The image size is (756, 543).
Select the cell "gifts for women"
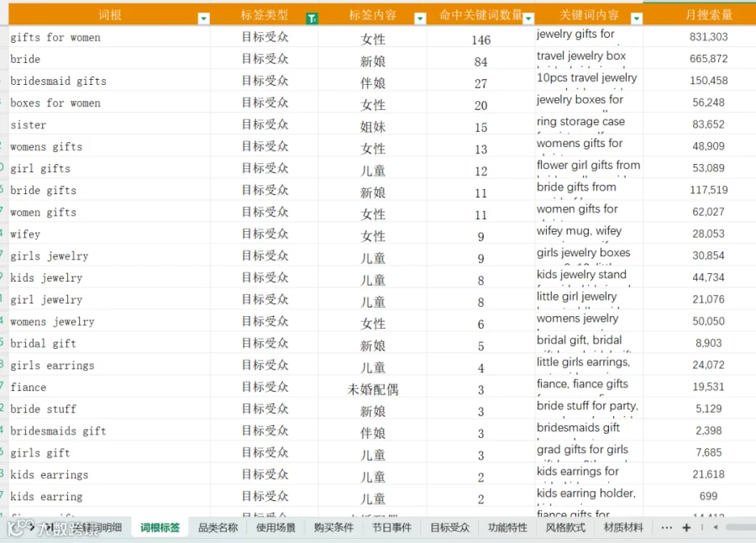pyautogui.click(x=109, y=37)
